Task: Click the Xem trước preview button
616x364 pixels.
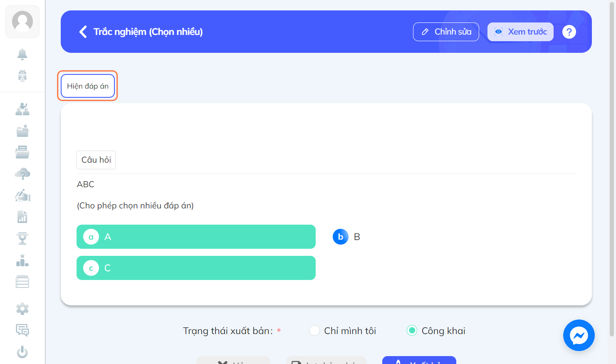Action: point(520,32)
